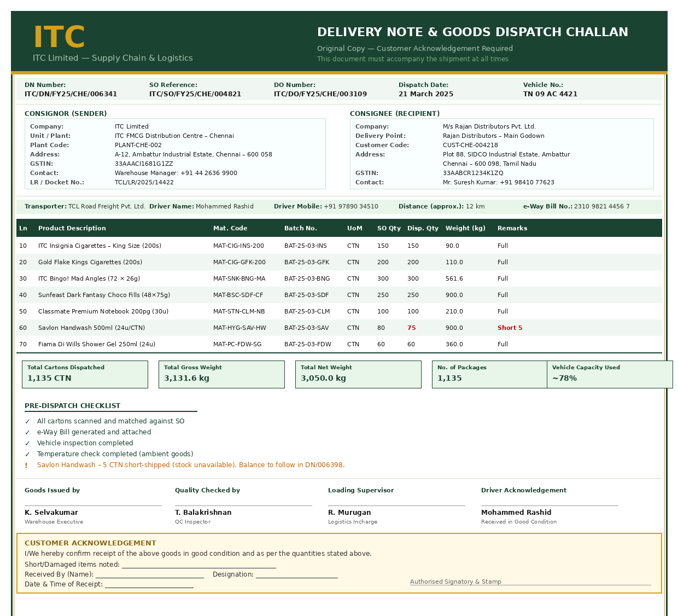
Task: Click the Total Gross Weight 3,131.6 kg box
Action: pos(221,374)
